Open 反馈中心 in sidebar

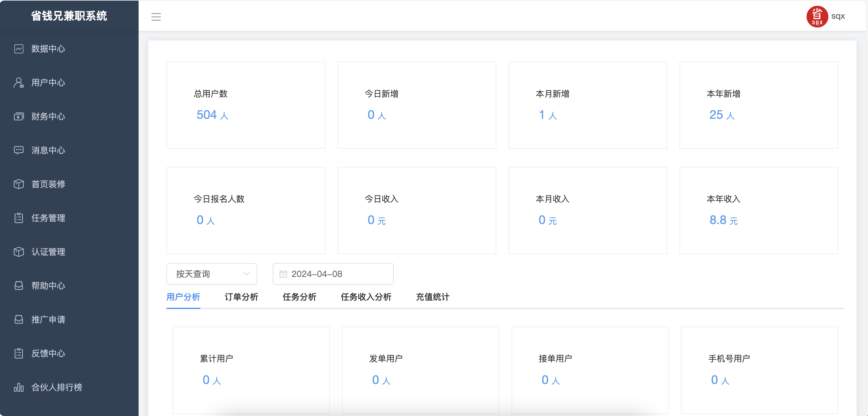click(x=48, y=353)
